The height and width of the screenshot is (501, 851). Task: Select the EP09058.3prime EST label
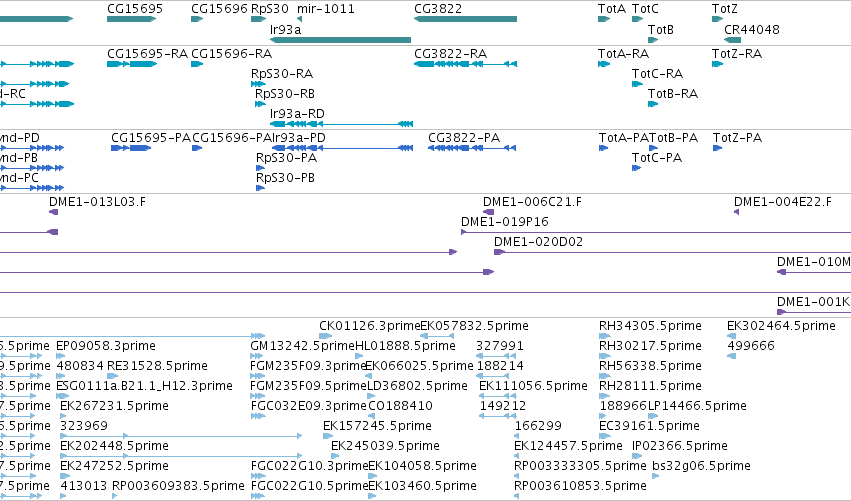point(106,346)
